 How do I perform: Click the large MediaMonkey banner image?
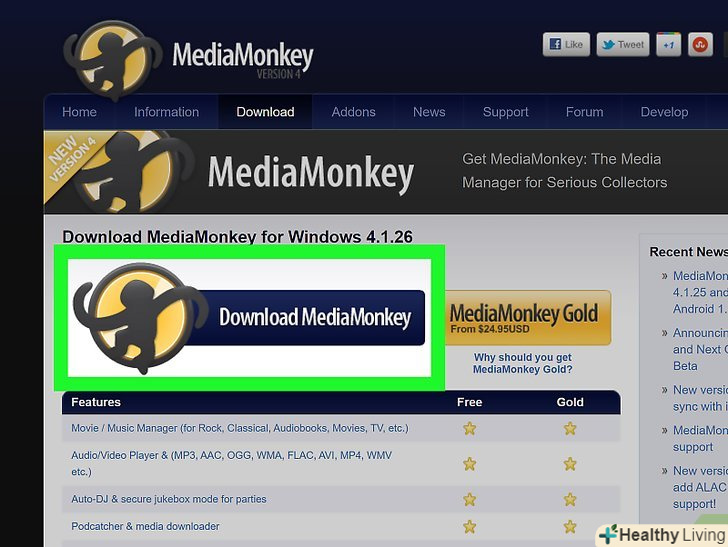tap(385, 172)
